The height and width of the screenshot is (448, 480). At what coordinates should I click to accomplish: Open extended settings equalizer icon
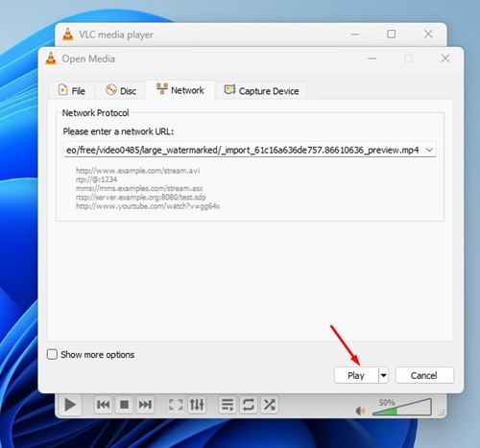(197, 405)
